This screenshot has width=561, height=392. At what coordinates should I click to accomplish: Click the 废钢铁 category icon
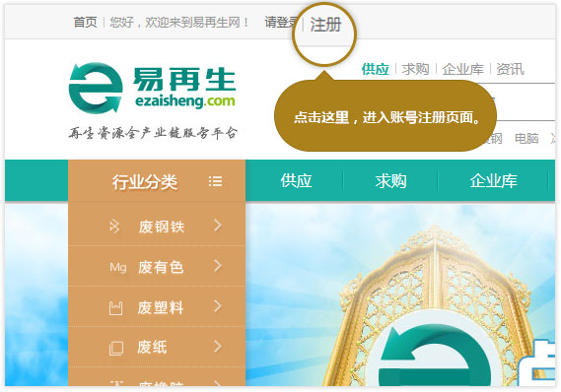click(114, 227)
